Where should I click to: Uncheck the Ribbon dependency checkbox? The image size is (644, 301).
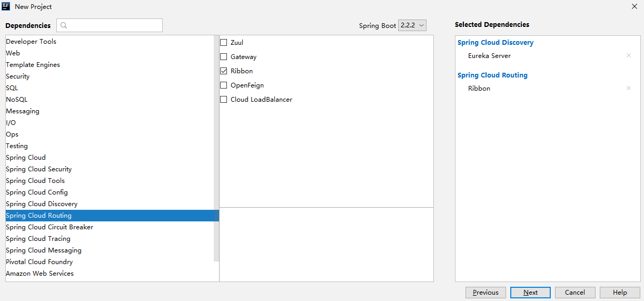pyautogui.click(x=224, y=71)
